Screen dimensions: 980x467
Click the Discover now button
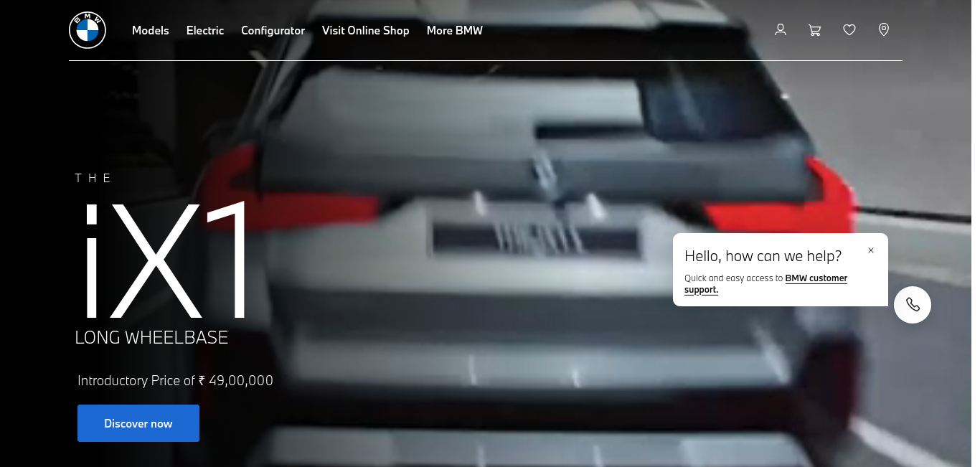pyautogui.click(x=138, y=423)
